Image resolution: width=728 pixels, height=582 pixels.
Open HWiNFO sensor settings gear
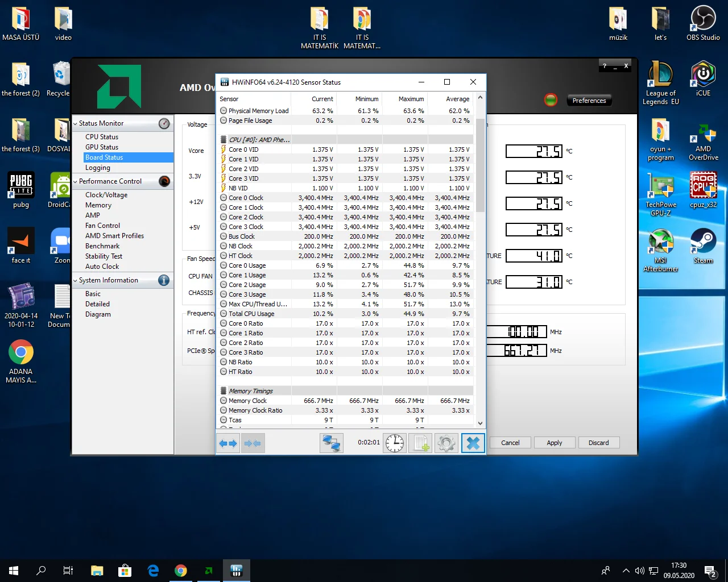pyautogui.click(x=446, y=443)
